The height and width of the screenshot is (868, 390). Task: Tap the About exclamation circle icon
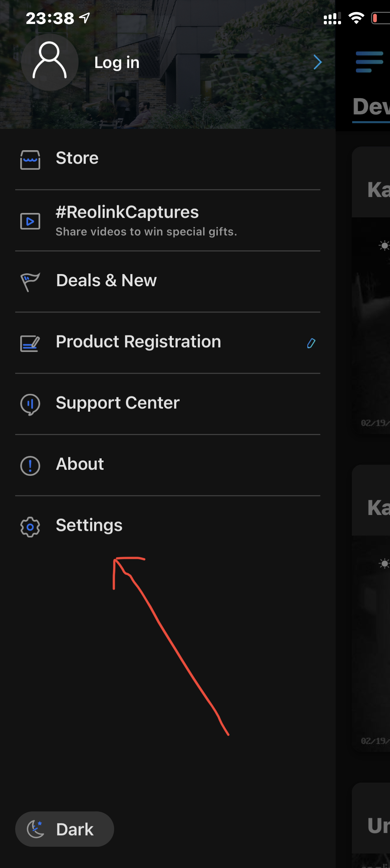[x=30, y=465]
